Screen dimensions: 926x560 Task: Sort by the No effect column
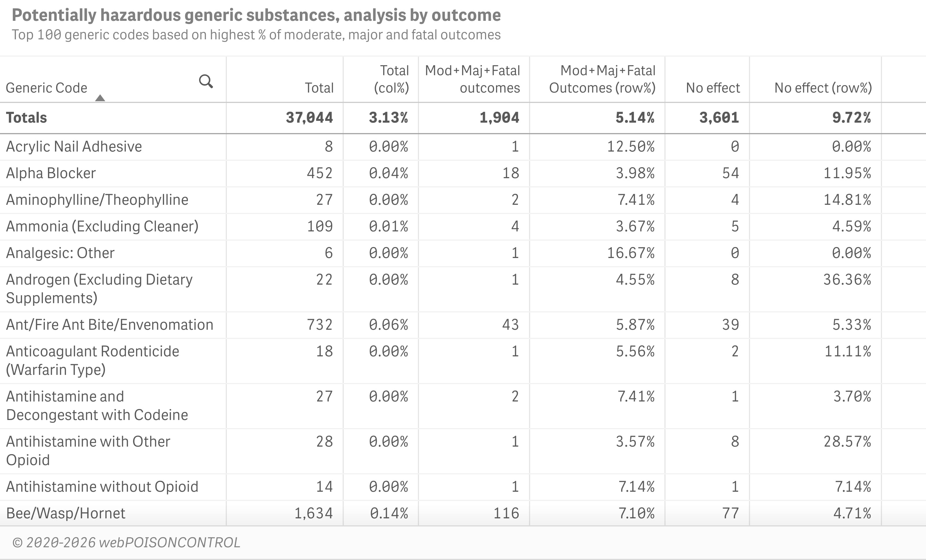pos(712,88)
